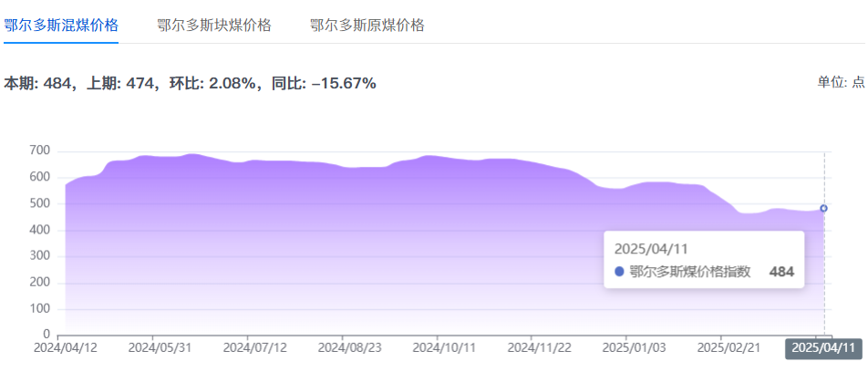
Task: Click the 500 y-axis value
Action: 38,203
